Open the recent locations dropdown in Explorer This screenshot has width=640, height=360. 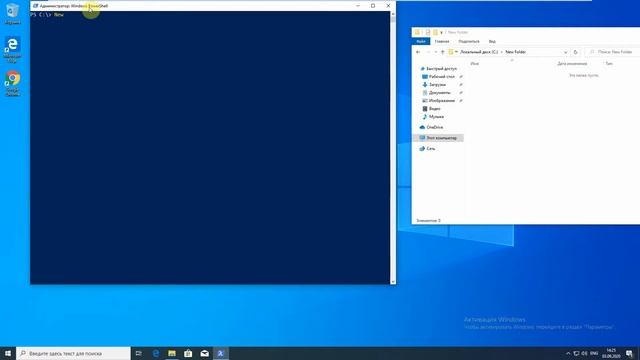(436, 52)
